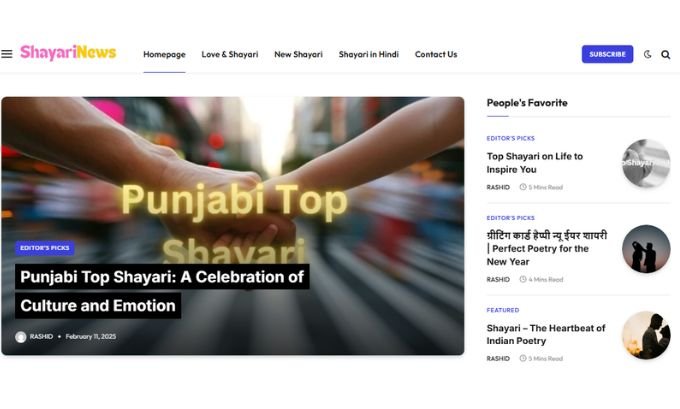Click the ShayariNews logo
Image resolution: width=680 pixels, height=409 pixels.
[68, 52]
